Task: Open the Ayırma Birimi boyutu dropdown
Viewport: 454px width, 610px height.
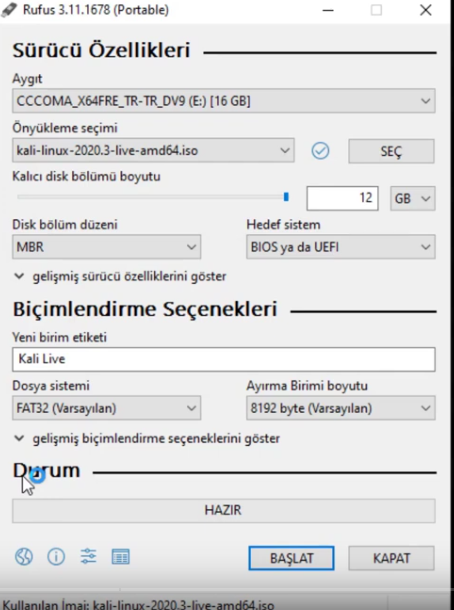Action: [x=341, y=408]
